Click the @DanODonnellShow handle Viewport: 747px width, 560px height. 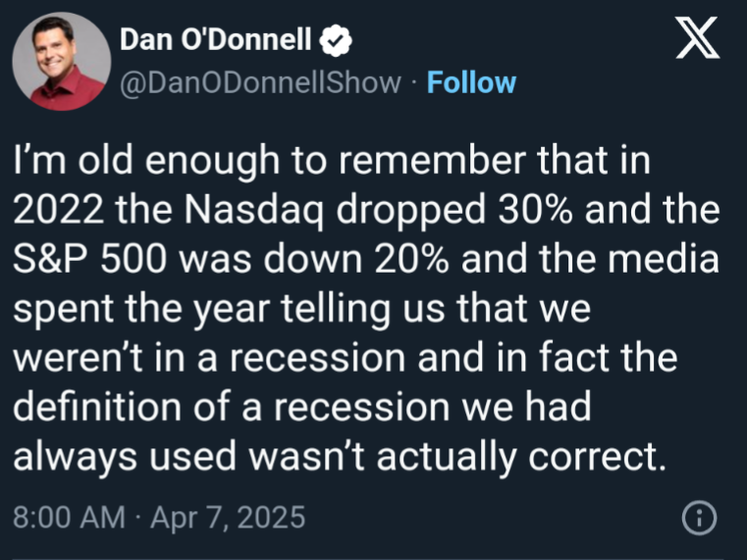(260, 82)
